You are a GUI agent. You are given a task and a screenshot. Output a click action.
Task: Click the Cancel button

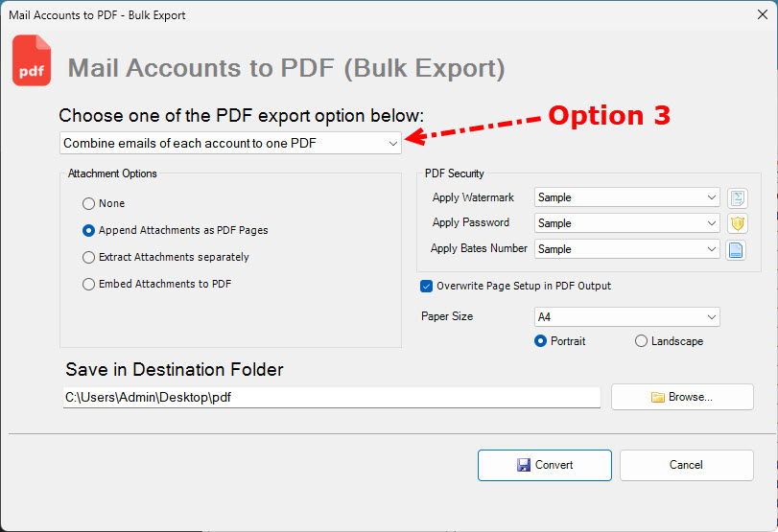(x=686, y=465)
